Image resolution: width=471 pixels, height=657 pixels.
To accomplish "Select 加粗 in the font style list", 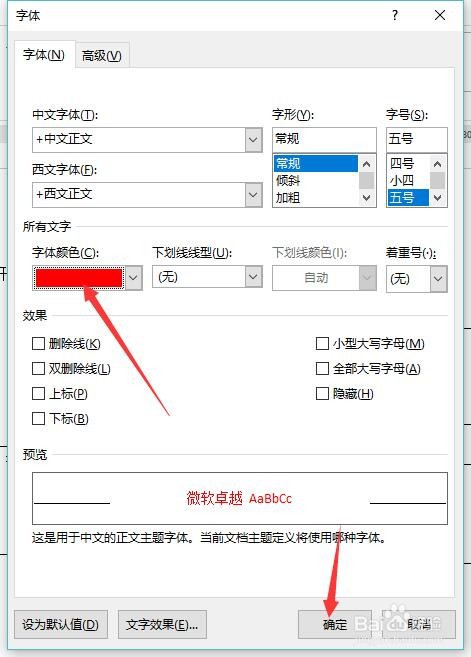I will click(288, 197).
